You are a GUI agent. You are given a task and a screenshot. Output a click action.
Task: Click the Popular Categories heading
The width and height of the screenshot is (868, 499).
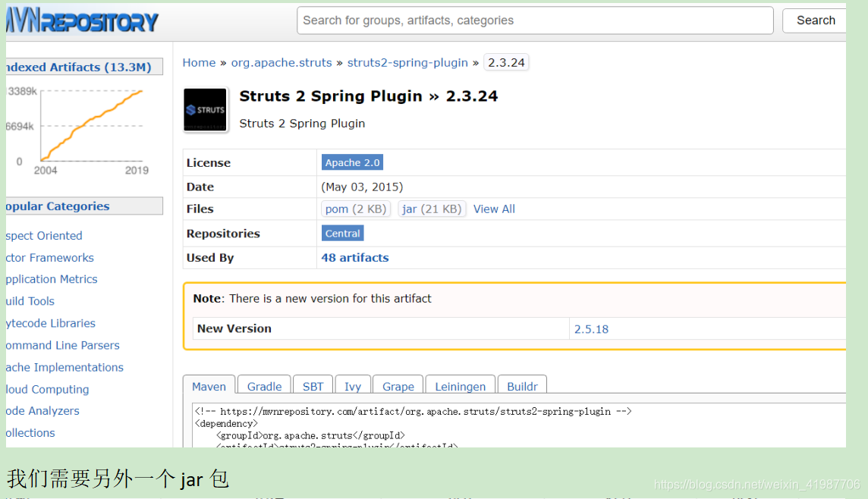tap(84, 206)
